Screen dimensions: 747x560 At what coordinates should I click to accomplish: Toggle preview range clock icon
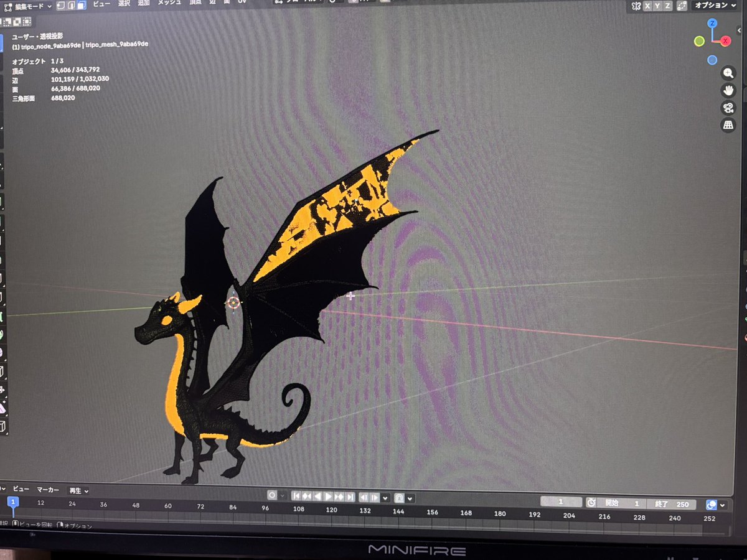[x=591, y=503]
